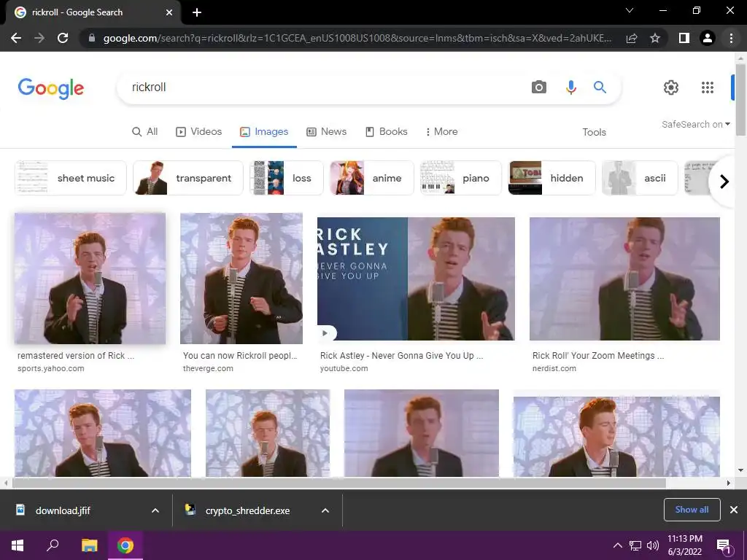Open the sports.yahoo.com remastered Rick image
This screenshot has height=560, width=747.
tap(90, 279)
